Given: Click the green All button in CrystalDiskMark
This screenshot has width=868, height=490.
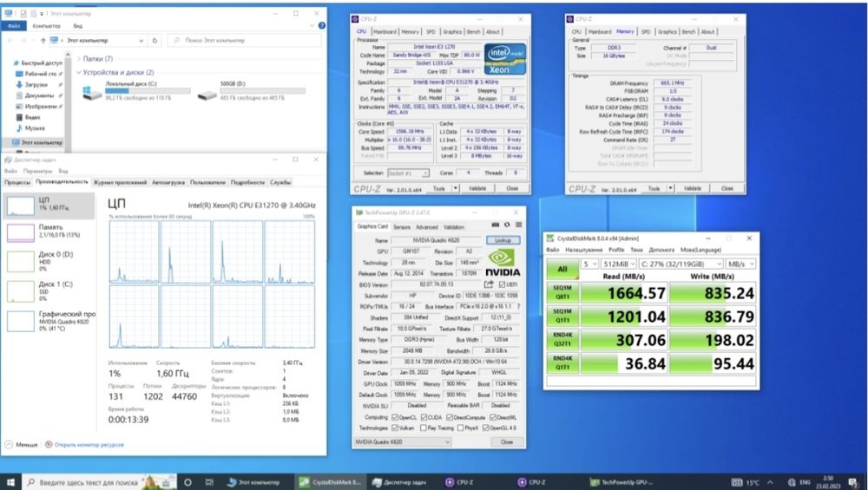Looking at the screenshot, I should click(562, 270).
